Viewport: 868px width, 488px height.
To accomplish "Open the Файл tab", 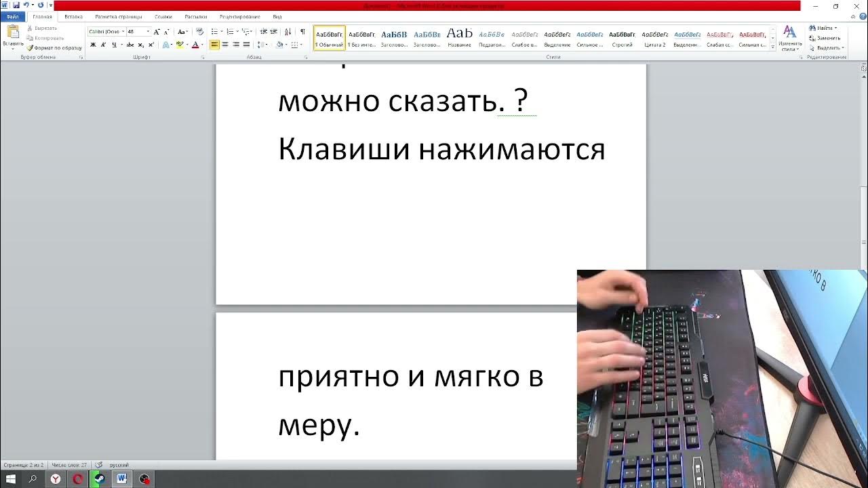I will pyautogui.click(x=13, y=16).
